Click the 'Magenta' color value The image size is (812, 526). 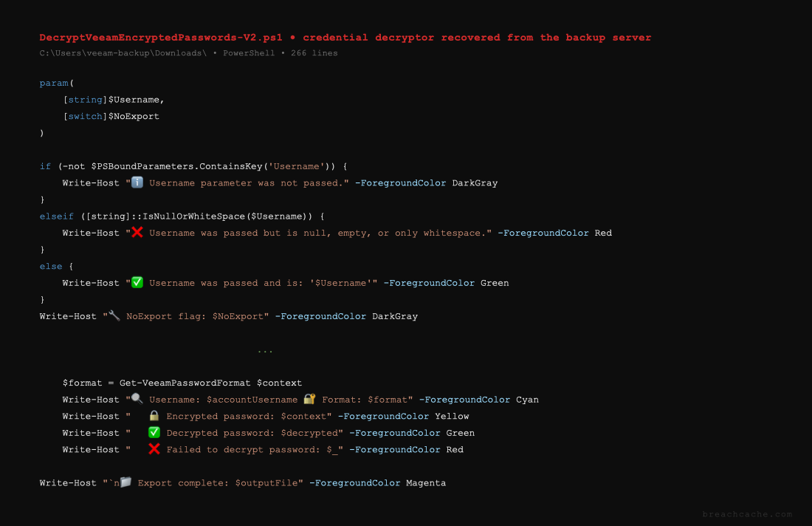pos(426,483)
